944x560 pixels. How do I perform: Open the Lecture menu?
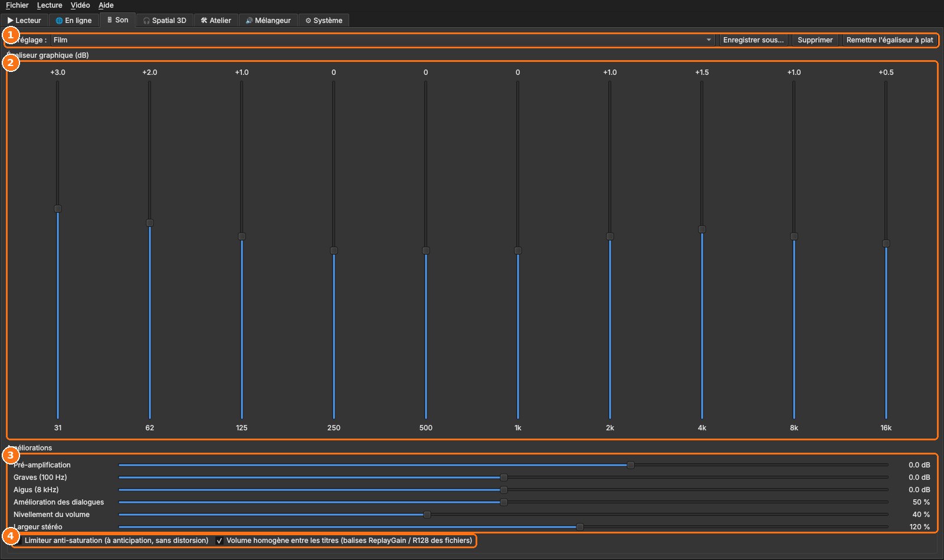click(x=50, y=5)
